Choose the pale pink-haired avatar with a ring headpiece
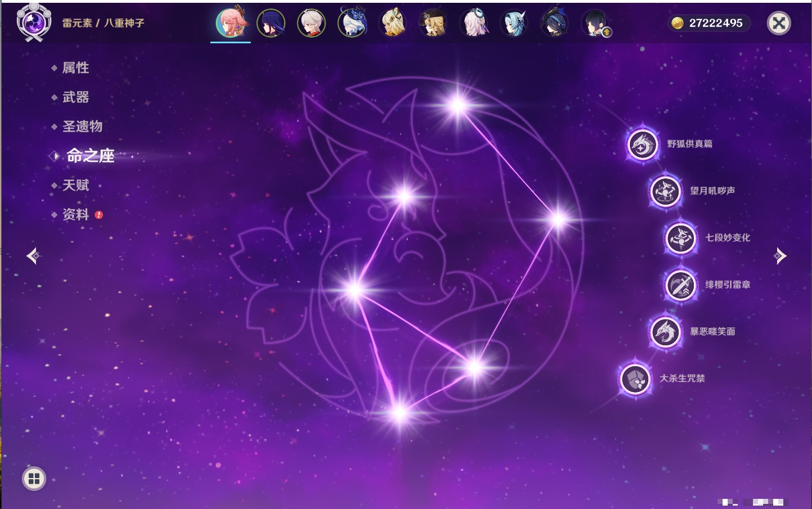The width and height of the screenshot is (812, 509). pyautogui.click(x=473, y=23)
